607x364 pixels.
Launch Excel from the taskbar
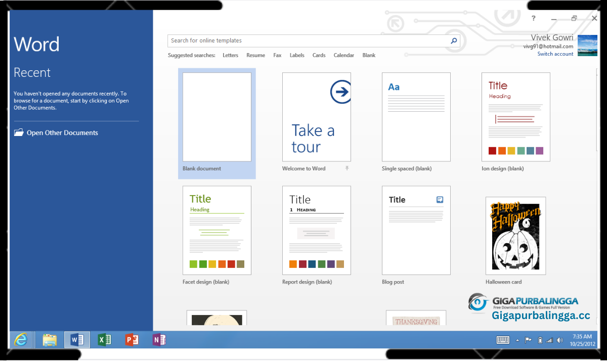coord(105,340)
